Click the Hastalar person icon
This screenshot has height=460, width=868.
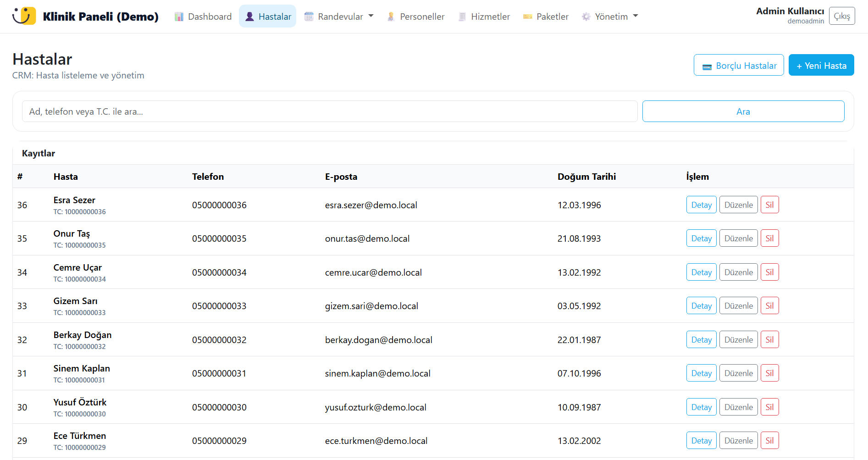(249, 17)
